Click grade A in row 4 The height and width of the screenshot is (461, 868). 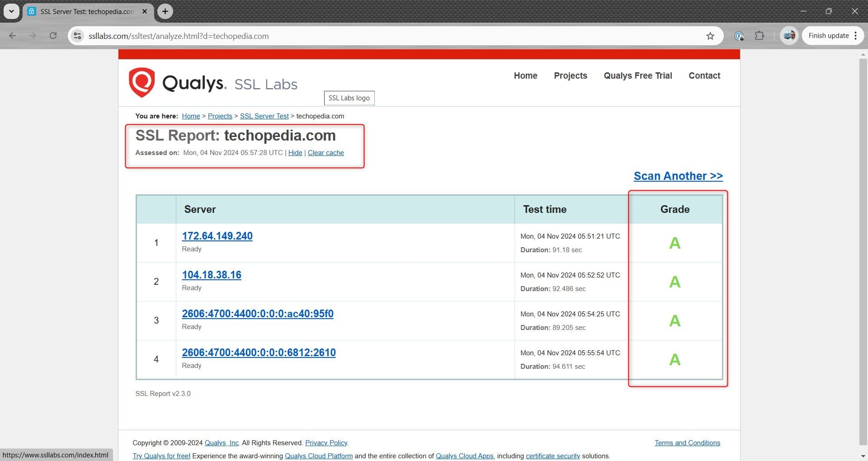point(675,360)
